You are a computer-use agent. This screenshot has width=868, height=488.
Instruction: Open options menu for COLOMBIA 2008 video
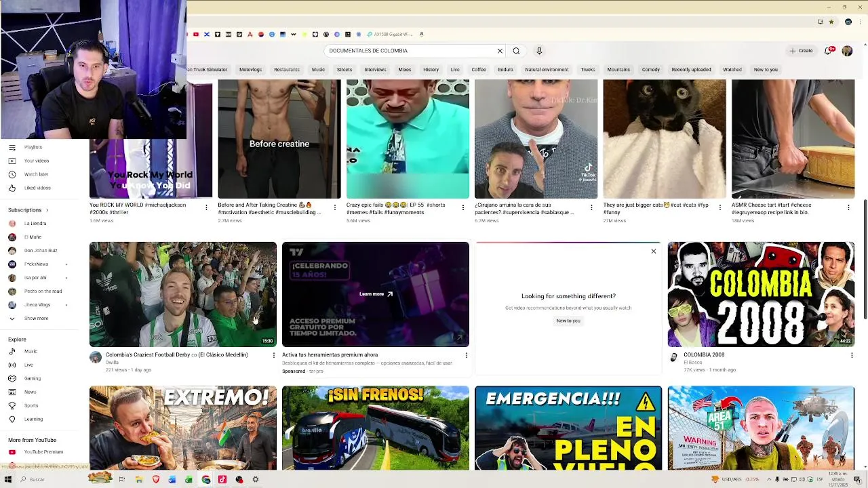tap(851, 355)
